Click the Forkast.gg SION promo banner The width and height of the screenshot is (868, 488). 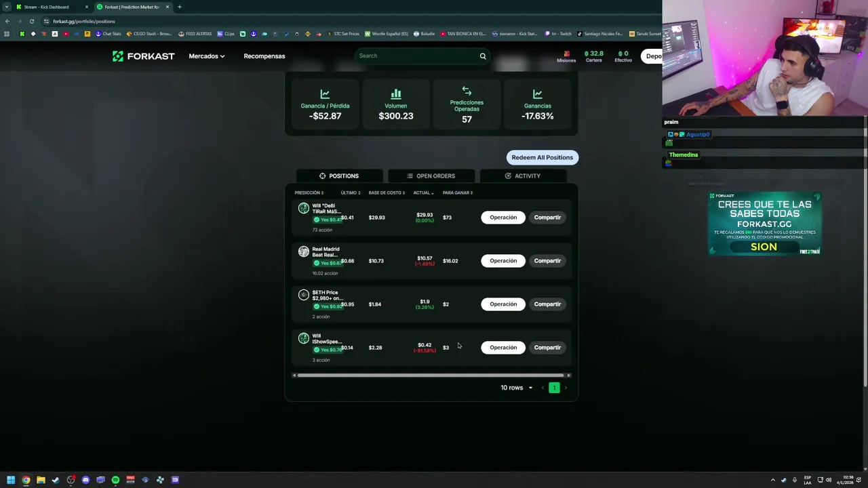coord(764,224)
